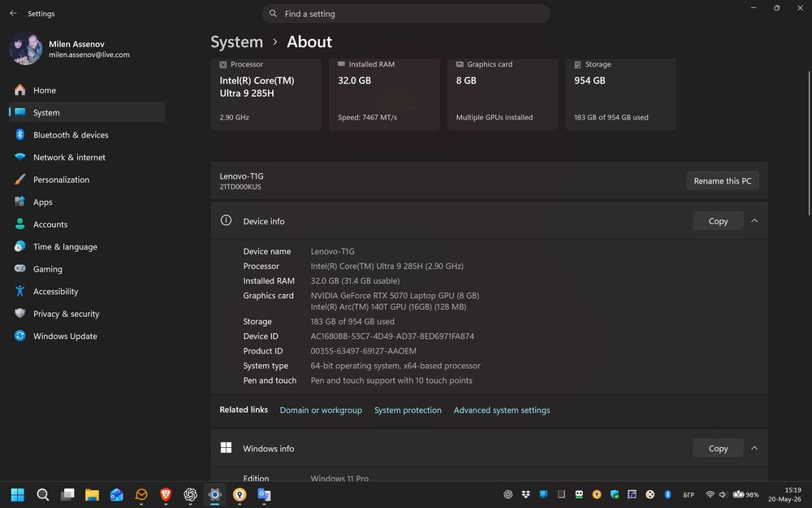The height and width of the screenshot is (508, 812).
Task: Collapse the Windows info section
Action: click(754, 449)
